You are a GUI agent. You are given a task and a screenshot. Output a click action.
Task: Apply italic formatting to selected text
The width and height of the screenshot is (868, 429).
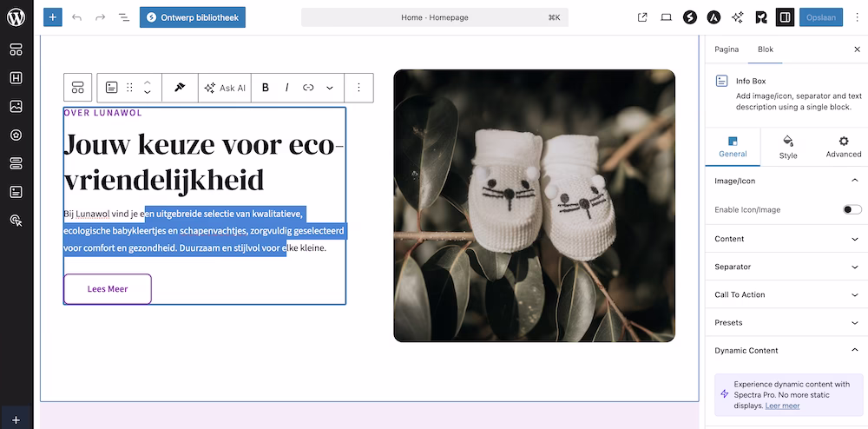point(286,88)
